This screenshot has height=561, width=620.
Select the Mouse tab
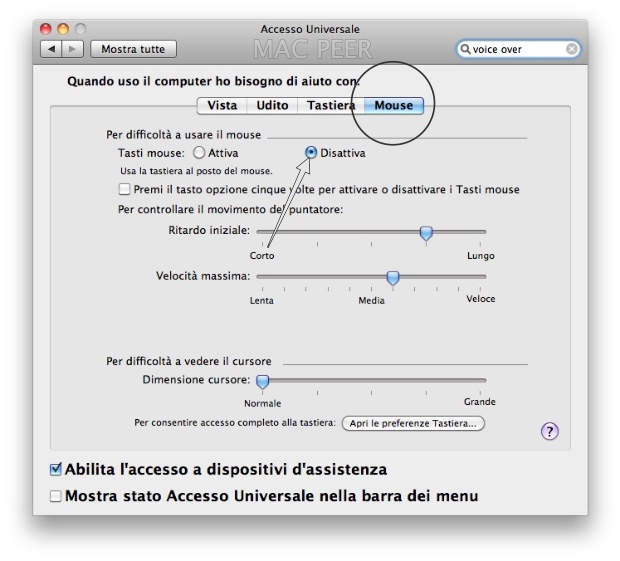pos(394,106)
